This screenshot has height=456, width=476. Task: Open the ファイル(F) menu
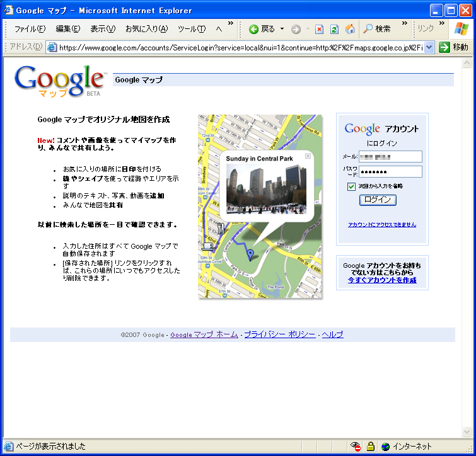[x=30, y=29]
